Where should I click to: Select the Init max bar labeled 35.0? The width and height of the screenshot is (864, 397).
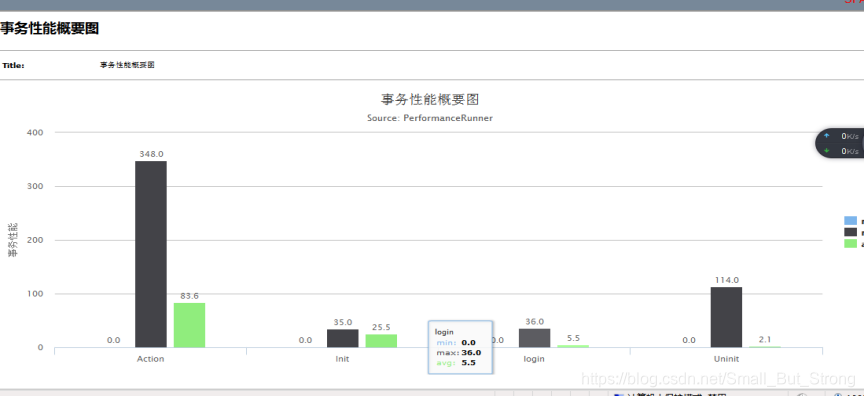[343, 339]
